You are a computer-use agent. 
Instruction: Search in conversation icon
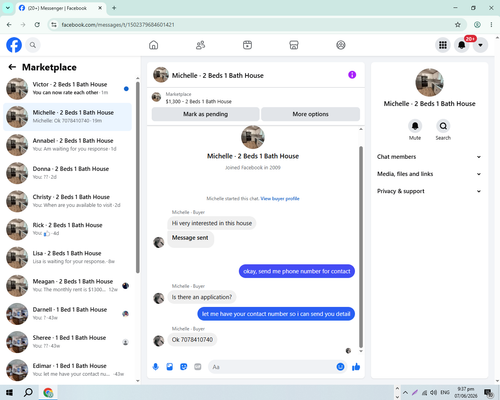443,126
